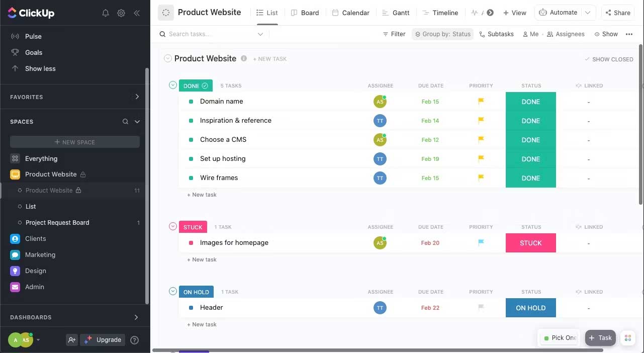Open the settings gear icon
This screenshot has width=644, height=353.
(x=121, y=13)
